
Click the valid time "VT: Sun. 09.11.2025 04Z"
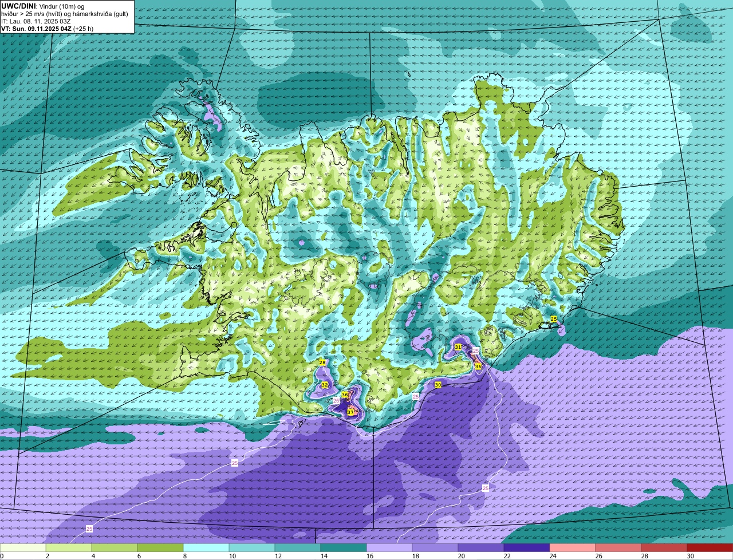[36, 29]
